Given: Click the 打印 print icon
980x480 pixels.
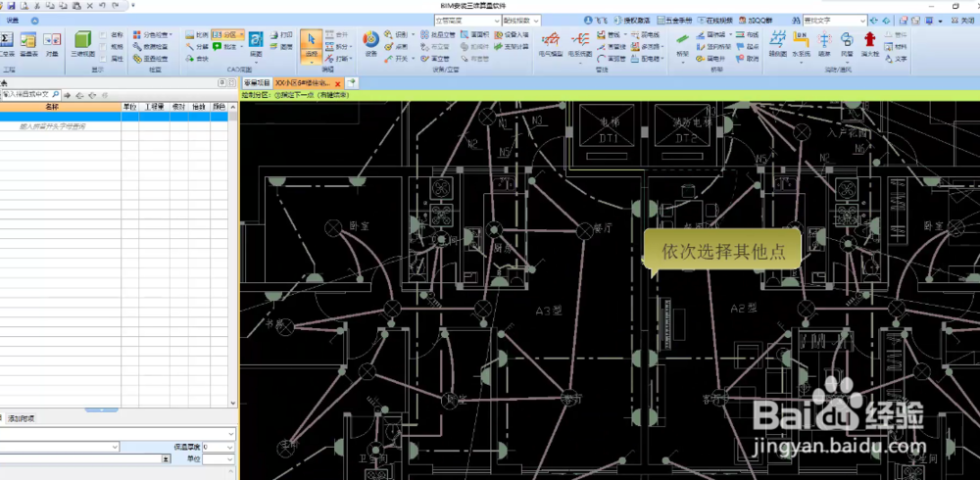Looking at the screenshot, I should tap(281, 35).
